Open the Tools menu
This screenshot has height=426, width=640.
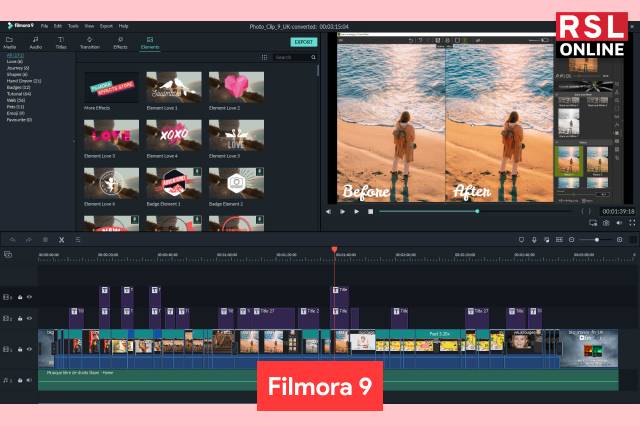pos(73,26)
